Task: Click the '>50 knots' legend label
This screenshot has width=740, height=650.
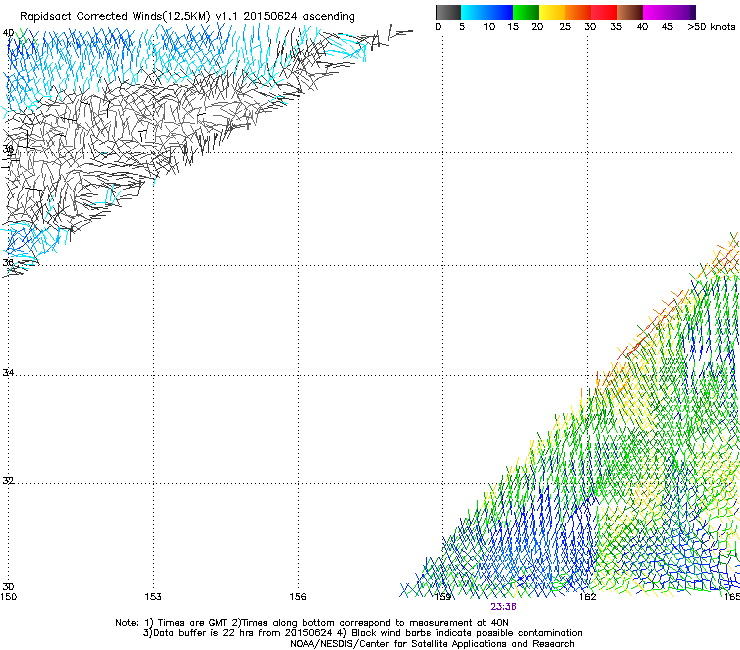Action: (x=711, y=27)
